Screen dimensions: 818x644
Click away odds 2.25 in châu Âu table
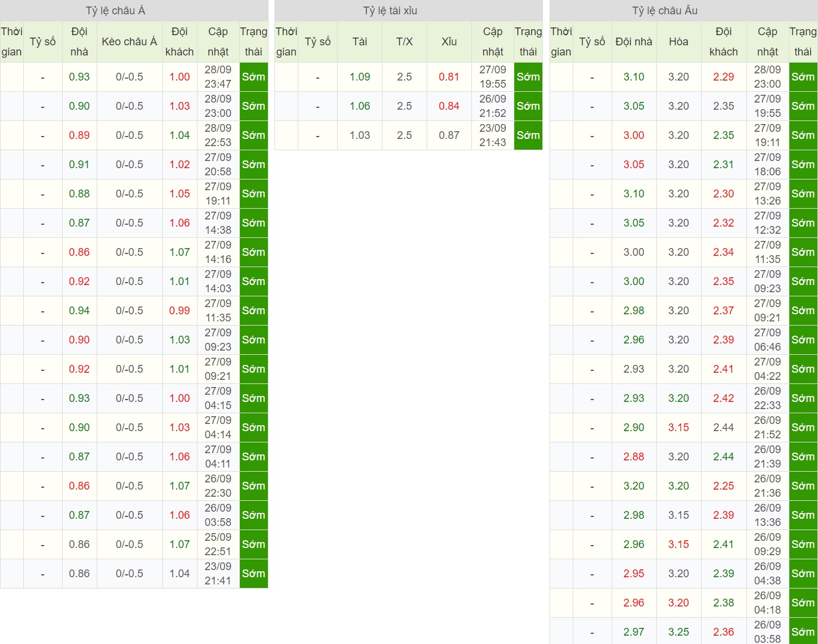tap(724, 486)
